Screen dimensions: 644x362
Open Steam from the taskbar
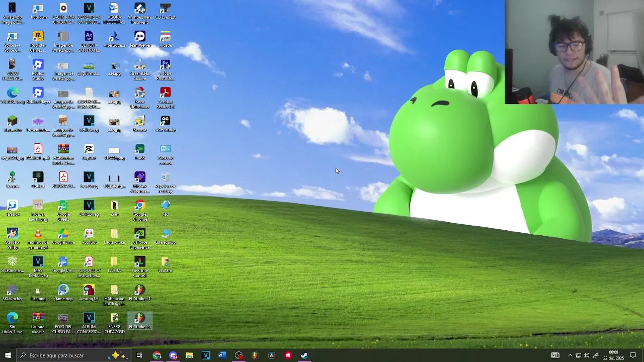tap(304, 355)
